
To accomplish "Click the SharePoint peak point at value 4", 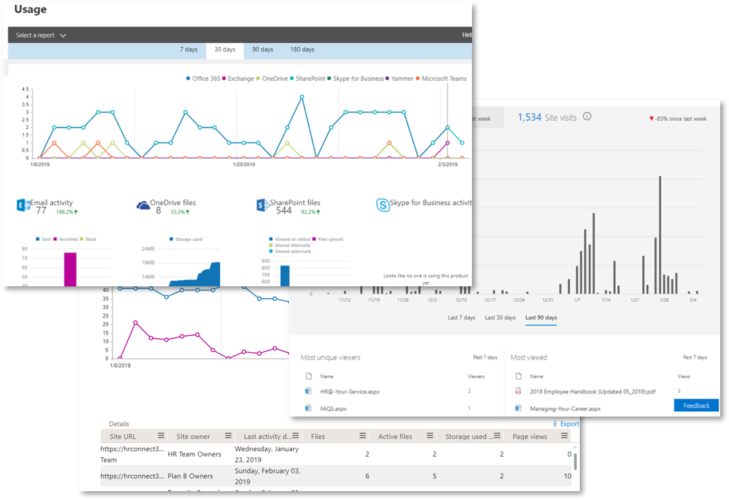I will (x=302, y=97).
